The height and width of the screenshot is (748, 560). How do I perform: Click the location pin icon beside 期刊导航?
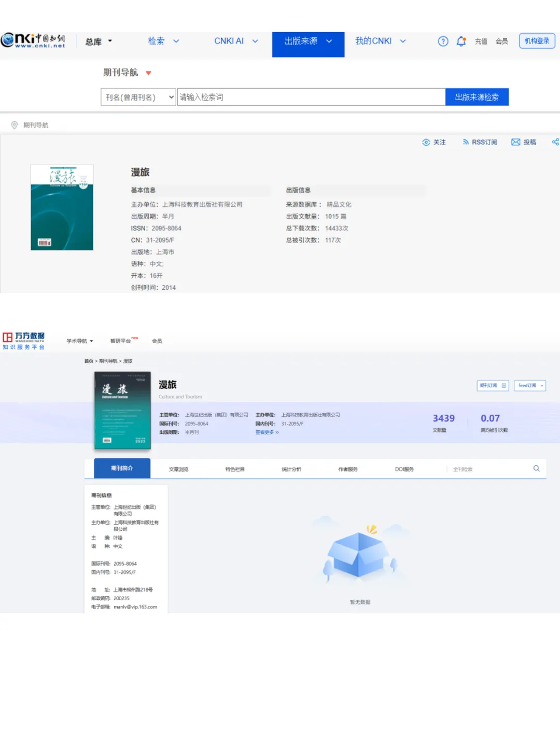[x=15, y=125]
